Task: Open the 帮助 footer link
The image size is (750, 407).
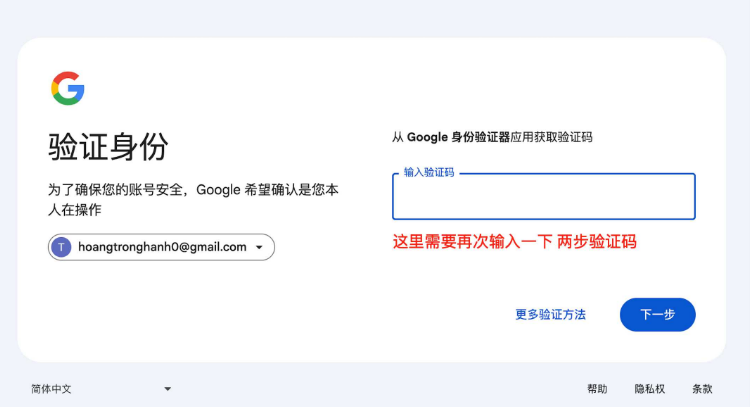Action: pyautogui.click(x=597, y=389)
